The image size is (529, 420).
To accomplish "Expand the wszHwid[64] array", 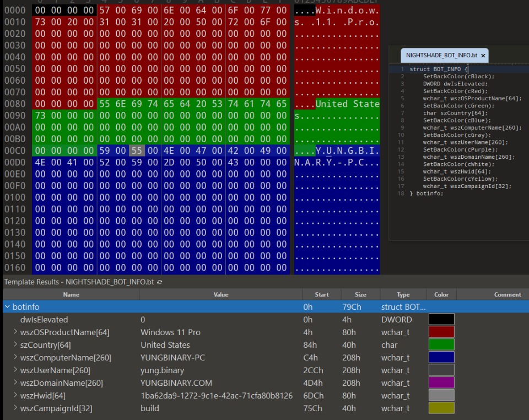I will [15, 395].
